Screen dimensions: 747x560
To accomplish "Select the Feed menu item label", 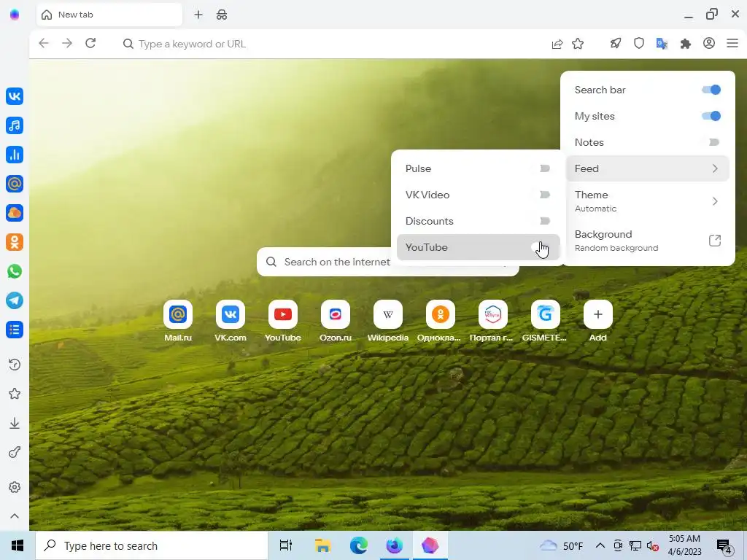I will (x=587, y=168).
